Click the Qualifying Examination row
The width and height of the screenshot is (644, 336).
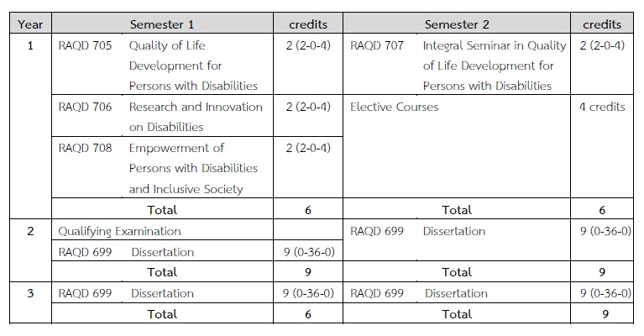(x=119, y=230)
